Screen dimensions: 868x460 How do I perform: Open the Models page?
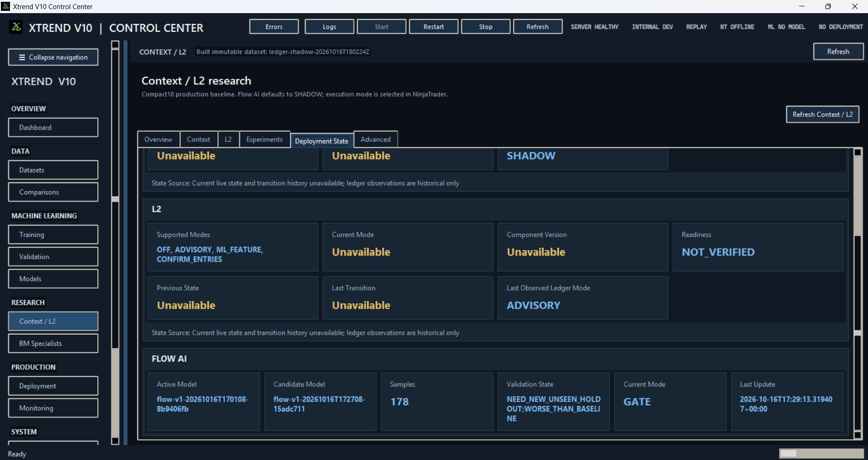click(53, 279)
